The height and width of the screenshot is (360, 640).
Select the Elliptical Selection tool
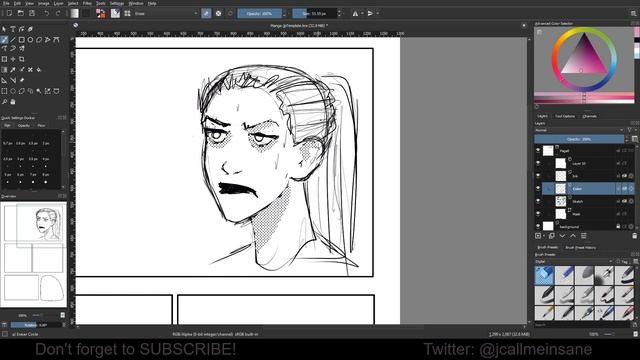pos(13,91)
